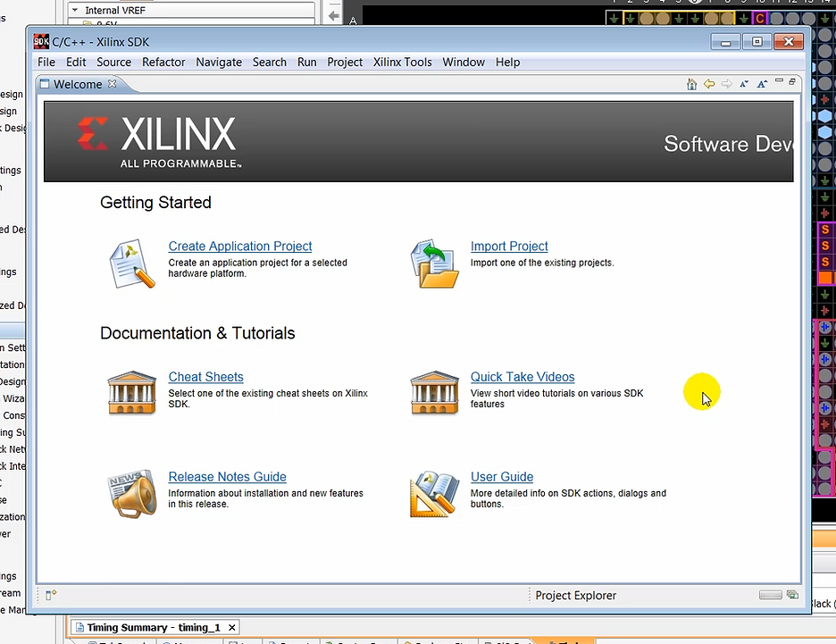Click the Import Project folder icon

434,263
